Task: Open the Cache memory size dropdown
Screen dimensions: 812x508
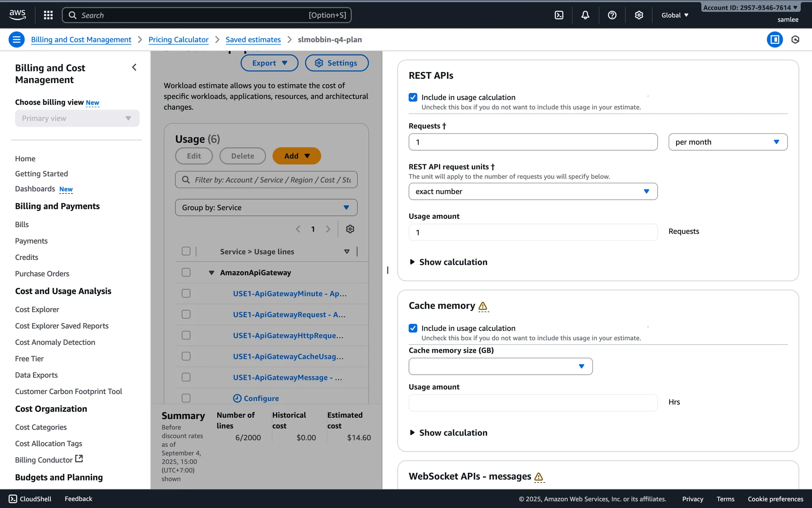Action: (x=500, y=366)
